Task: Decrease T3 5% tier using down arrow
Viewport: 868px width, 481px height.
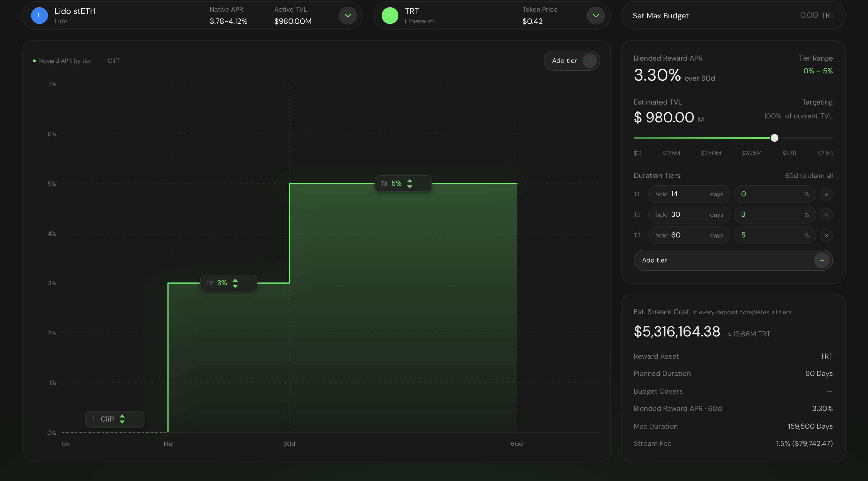Action: tap(410, 187)
